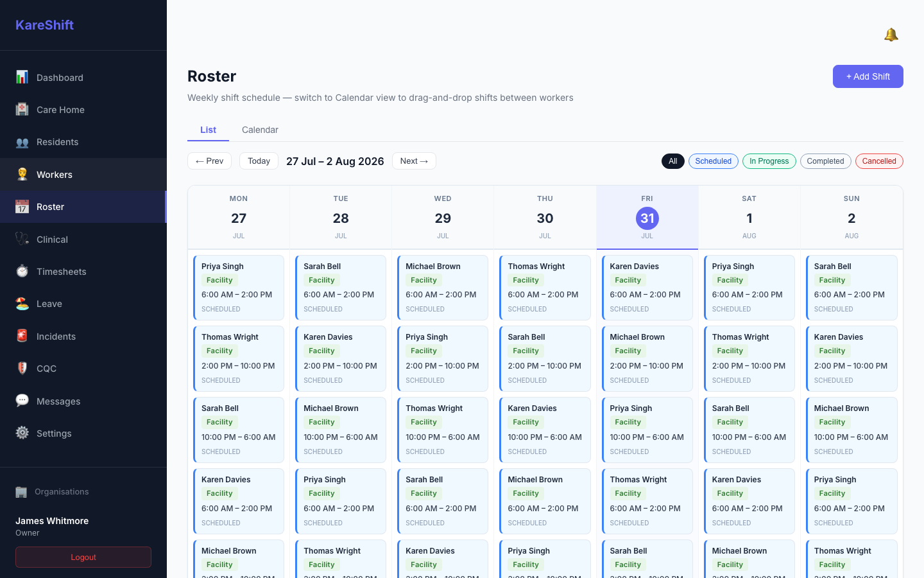Image resolution: width=924 pixels, height=578 pixels.
Task: Open Priya Singh's Sunday 6:00 AM shift
Action: tap(851, 501)
